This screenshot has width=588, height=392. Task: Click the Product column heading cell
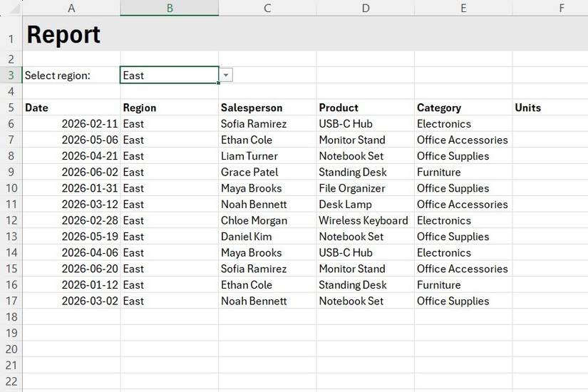tap(366, 108)
